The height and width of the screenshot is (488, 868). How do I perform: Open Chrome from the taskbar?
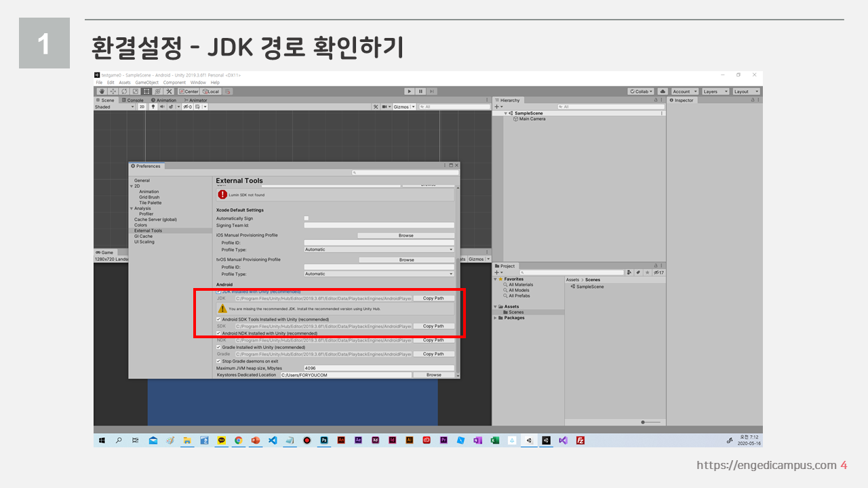tap(238, 440)
